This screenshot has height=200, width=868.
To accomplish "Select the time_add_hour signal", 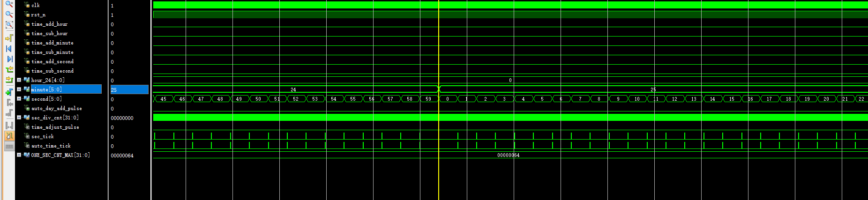I will pos(49,24).
